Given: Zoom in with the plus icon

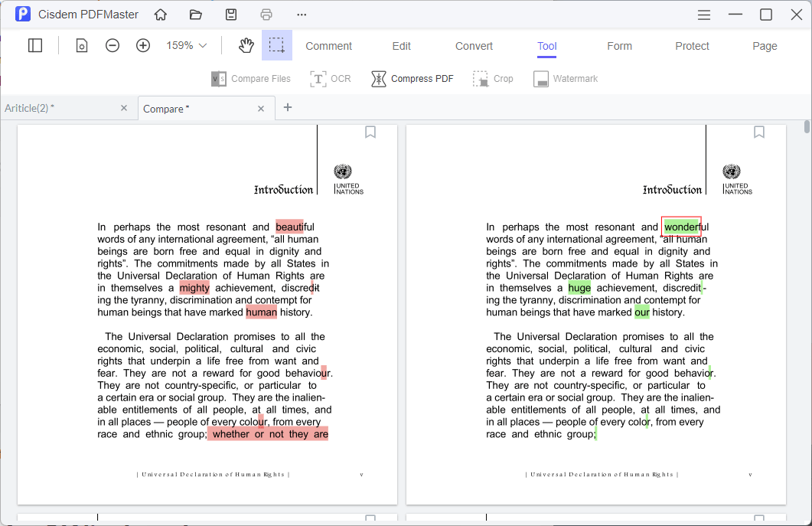Looking at the screenshot, I should tap(143, 46).
